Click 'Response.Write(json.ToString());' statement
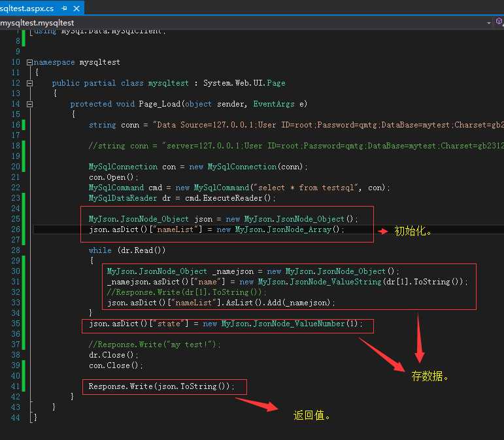Viewport: 504px width, 440px height. pyautogui.click(x=161, y=386)
